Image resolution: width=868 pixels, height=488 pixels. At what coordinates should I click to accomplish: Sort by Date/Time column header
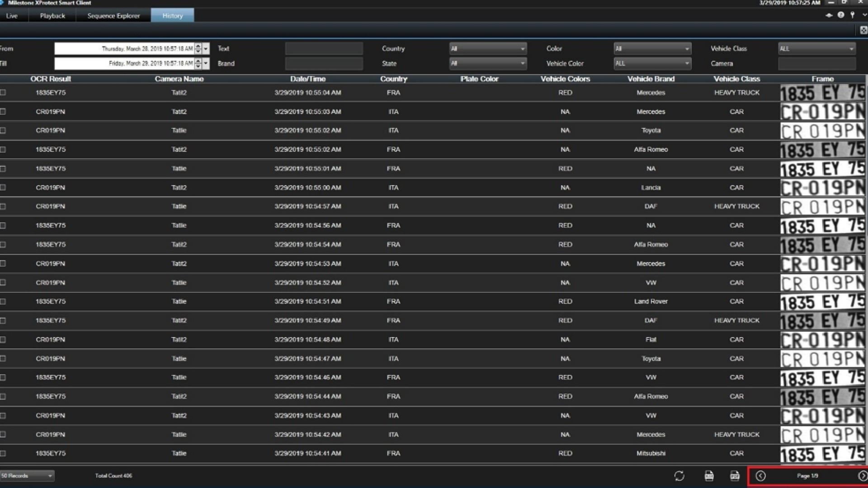[x=308, y=79]
